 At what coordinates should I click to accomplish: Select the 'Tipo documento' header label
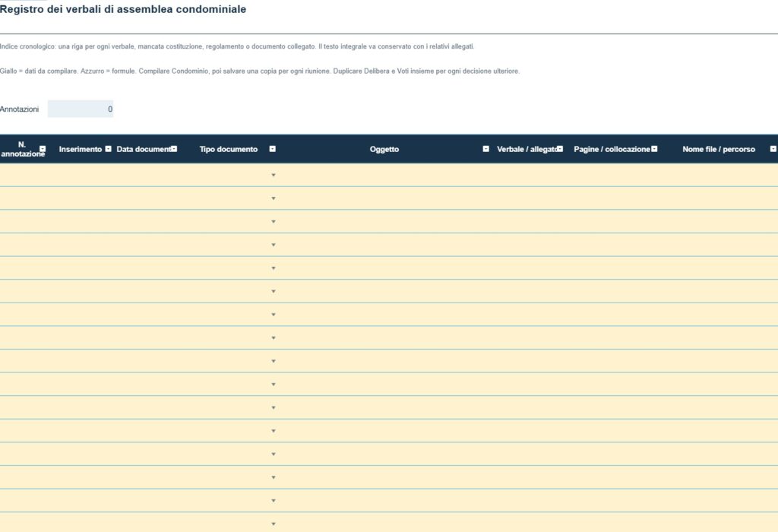229,149
